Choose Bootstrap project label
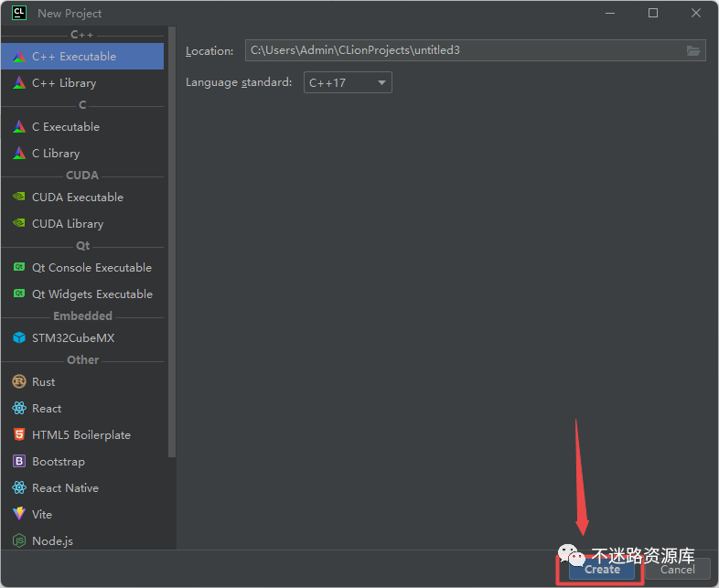719x588 pixels. [x=59, y=462]
